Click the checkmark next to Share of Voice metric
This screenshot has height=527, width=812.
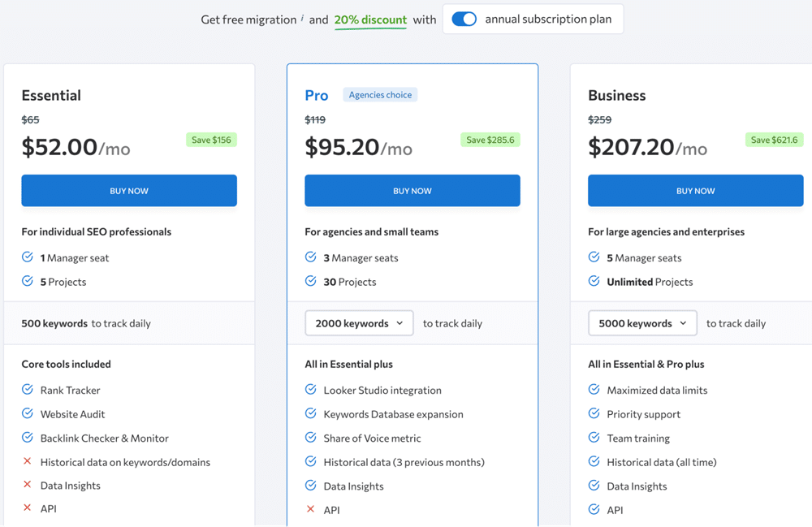pos(310,438)
